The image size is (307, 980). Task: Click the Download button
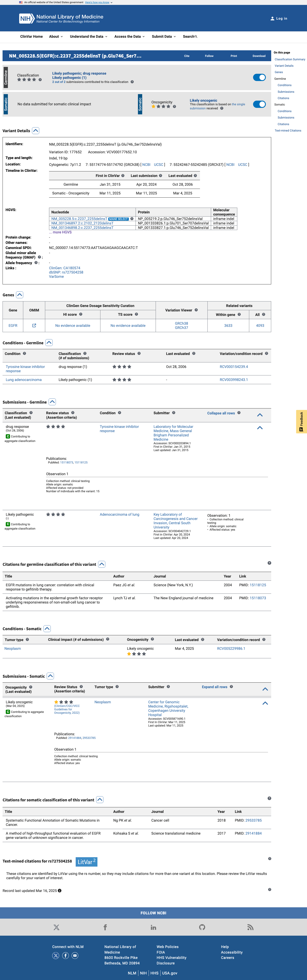[259, 56]
